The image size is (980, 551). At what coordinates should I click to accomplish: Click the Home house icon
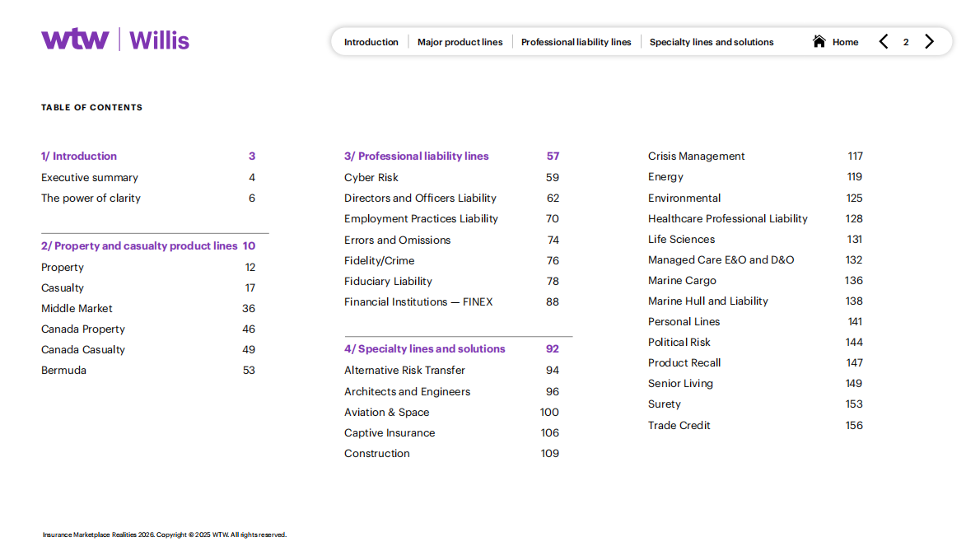[819, 41]
